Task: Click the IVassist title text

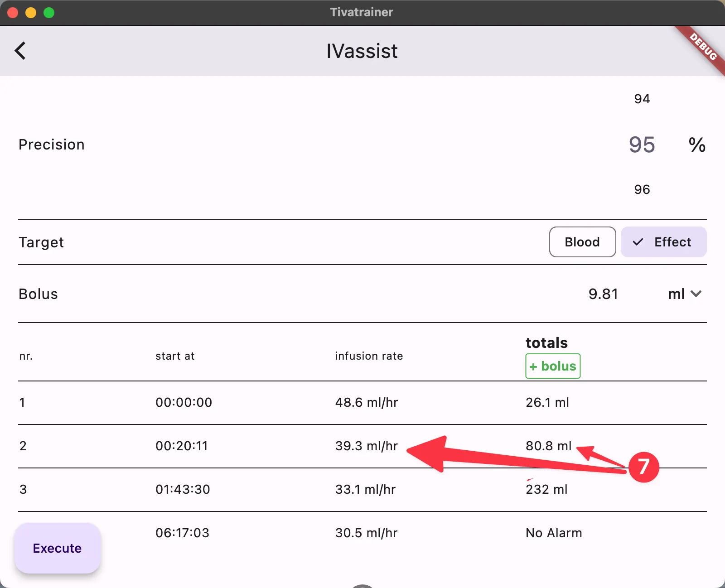Action: [x=362, y=51]
